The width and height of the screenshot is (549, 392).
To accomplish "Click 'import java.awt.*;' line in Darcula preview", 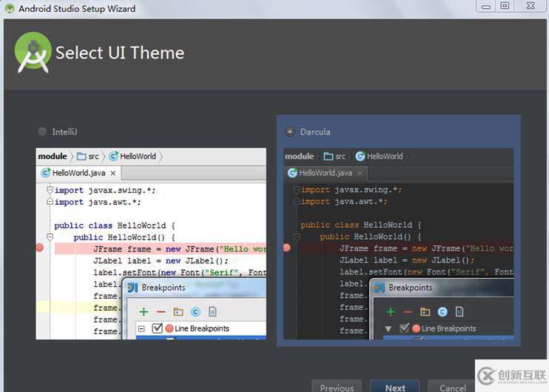I will click(x=344, y=202).
